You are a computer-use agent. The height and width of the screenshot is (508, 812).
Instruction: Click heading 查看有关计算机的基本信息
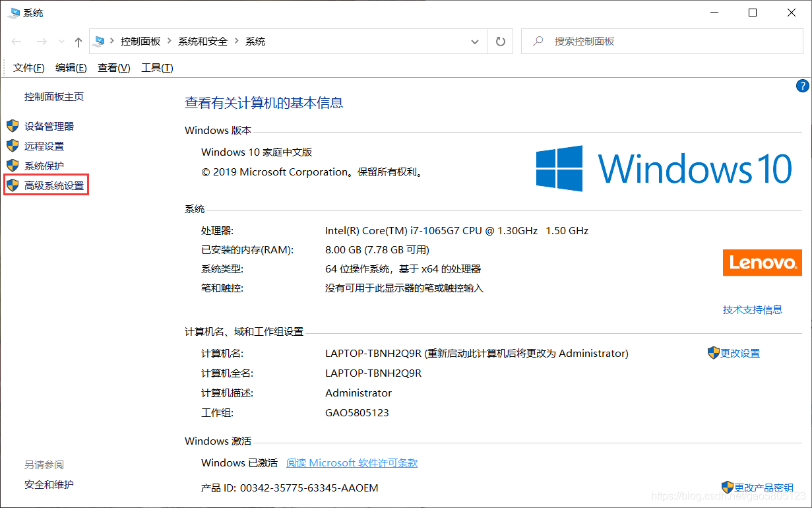tap(264, 103)
